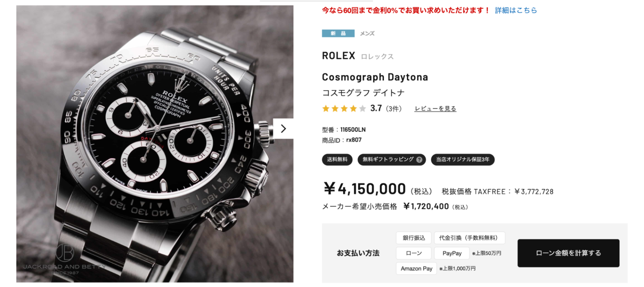View reviews via レビューを見る link

click(x=435, y=109)
